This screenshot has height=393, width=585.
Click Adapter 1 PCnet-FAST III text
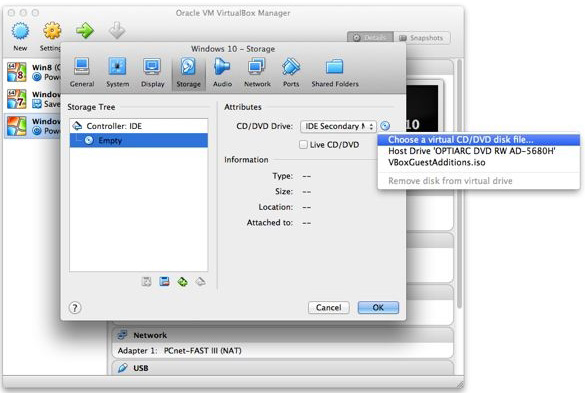pyautogui.click(x=179, y=351)
